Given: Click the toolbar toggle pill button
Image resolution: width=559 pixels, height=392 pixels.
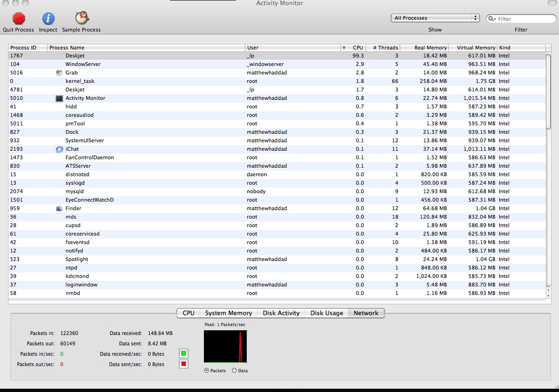Looking at the screenshot, I should pyautogui.click(x=552, y=3).
